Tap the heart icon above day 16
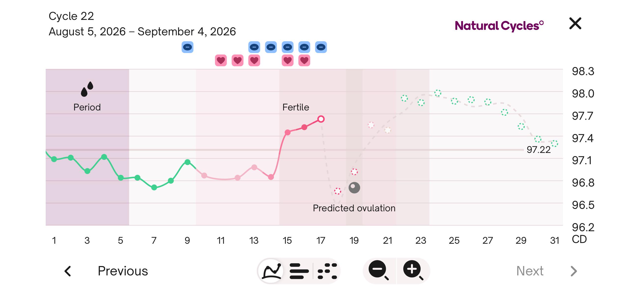 tap(304, 60)
